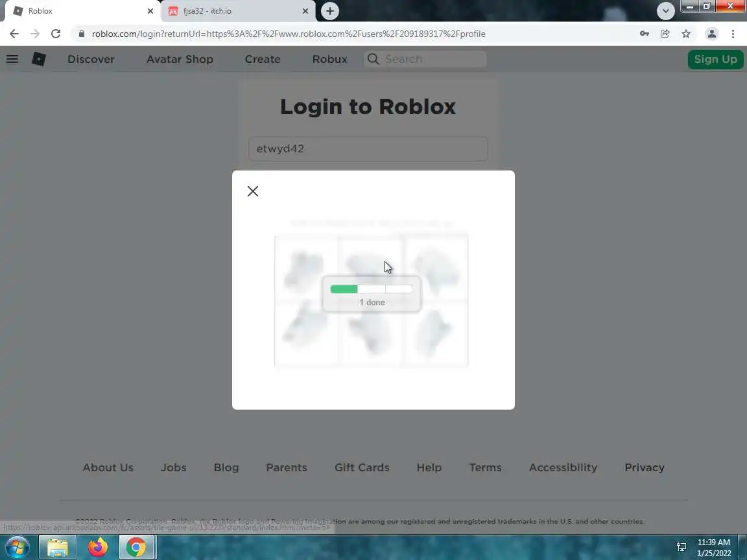This screenshot has width=747, height=560.
Task: Open the Accessibility footer link
Action: (563, 467)
